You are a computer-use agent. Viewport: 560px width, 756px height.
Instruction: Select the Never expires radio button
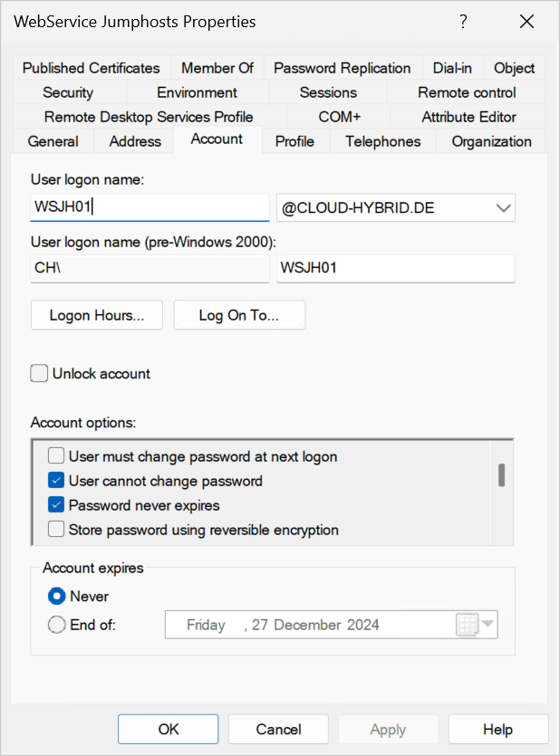(57, 597)
